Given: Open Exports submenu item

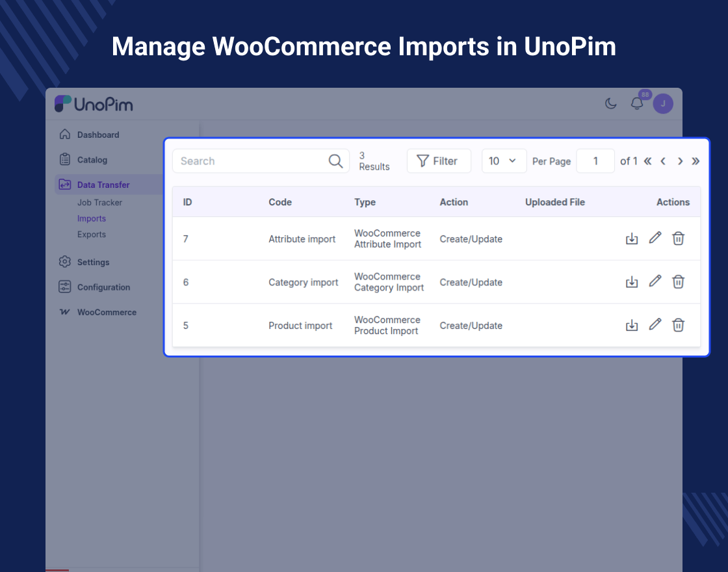Looking at the screenshot, I should 92,235.
